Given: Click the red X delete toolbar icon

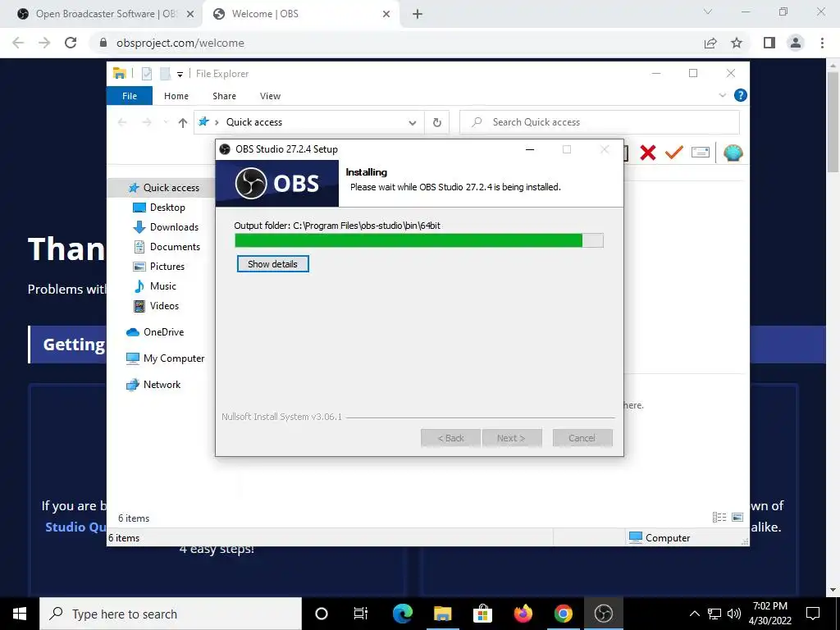Looking at the screenshot, I should (648, 153).
